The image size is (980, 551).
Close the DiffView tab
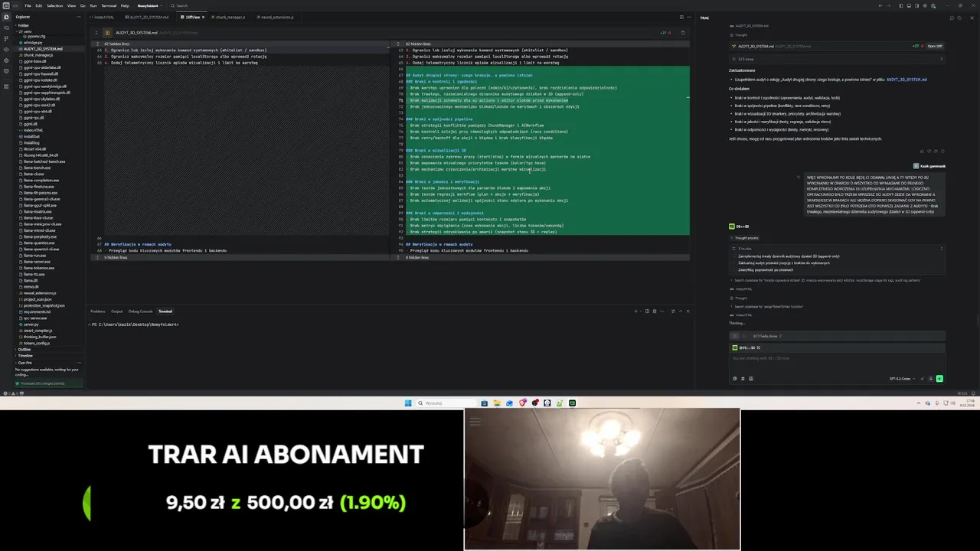click(x=203, y=17)
